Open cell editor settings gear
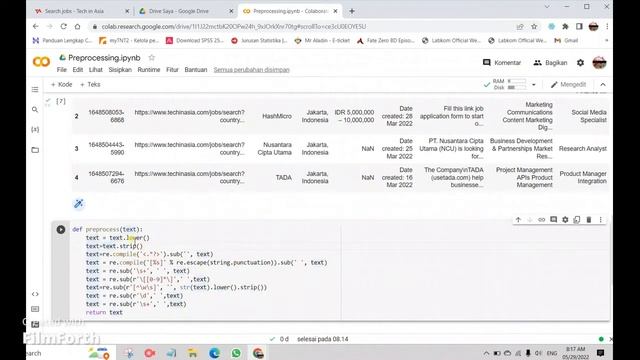 565,220
